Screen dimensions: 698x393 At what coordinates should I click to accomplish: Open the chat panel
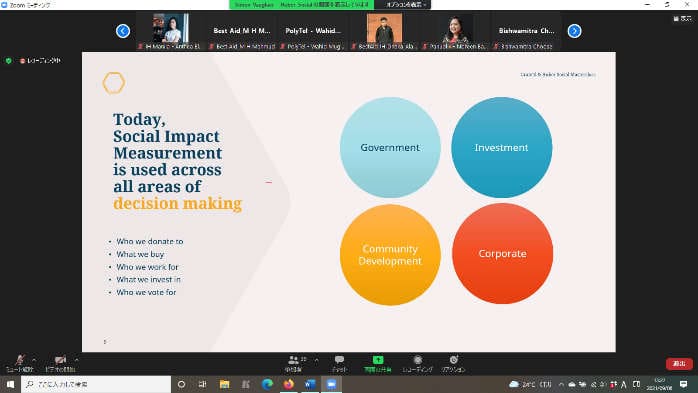[339, 363]
